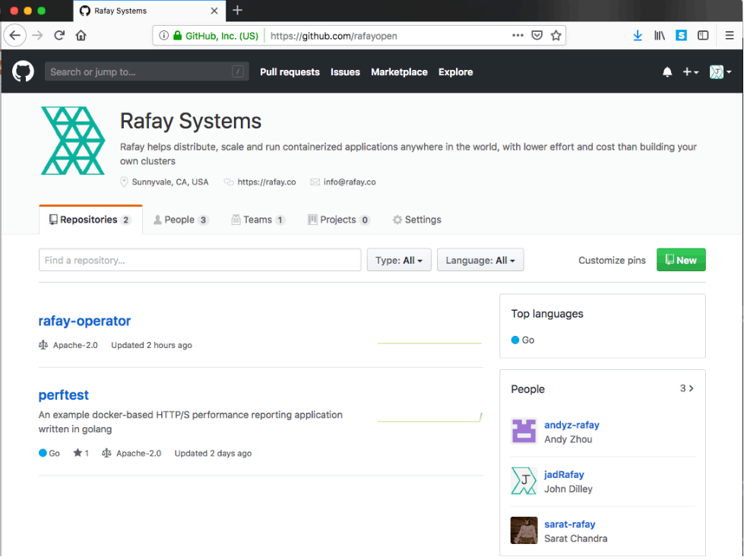Show site information icon in address bar
The height and width of the screenshot is (560, 744).
pyautogui.click(x=163, y=36)
